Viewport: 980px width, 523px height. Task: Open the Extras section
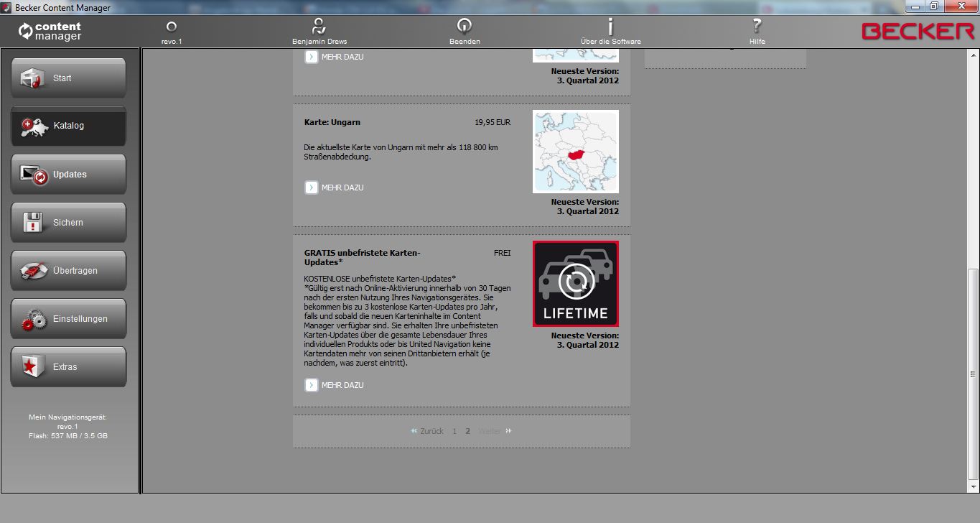pos(68,367)
